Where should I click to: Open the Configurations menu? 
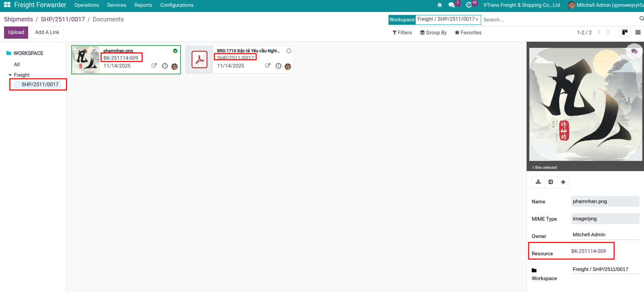(x=177, y=5)
